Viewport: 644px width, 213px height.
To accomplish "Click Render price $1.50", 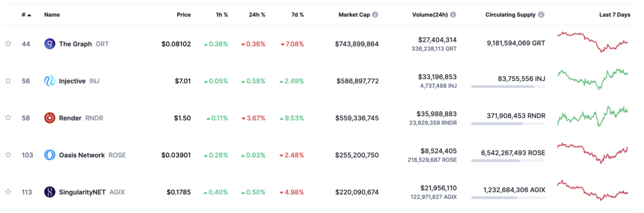I will click(x=182, y=118).
